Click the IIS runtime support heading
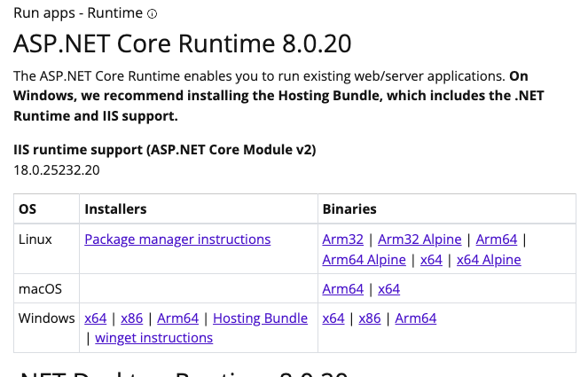The image size is (588, 377). point(165,150)
